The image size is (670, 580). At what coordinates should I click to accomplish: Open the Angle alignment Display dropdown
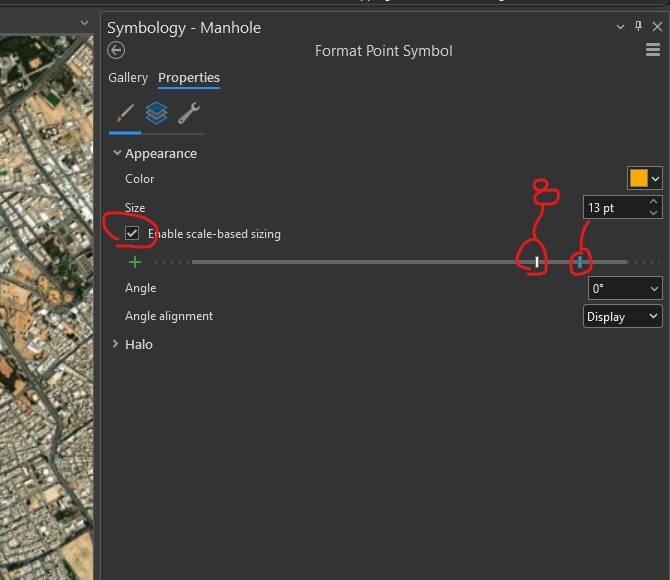(622, 317)
